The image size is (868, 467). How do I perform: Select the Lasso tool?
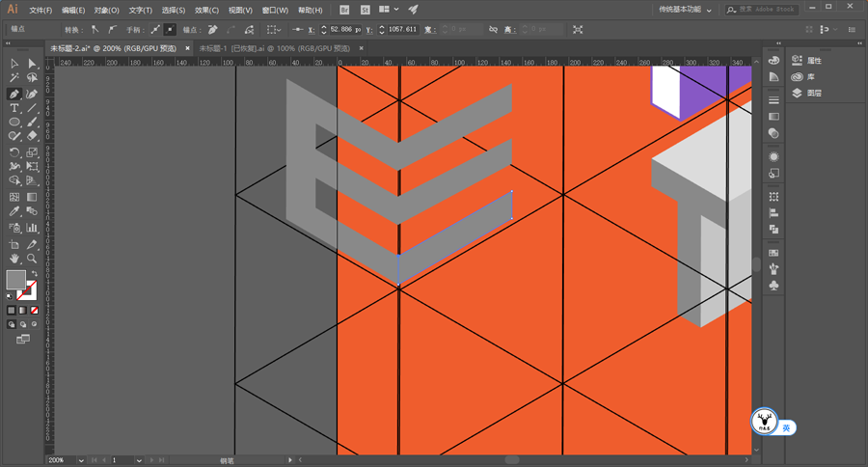(x=32, y=77)
